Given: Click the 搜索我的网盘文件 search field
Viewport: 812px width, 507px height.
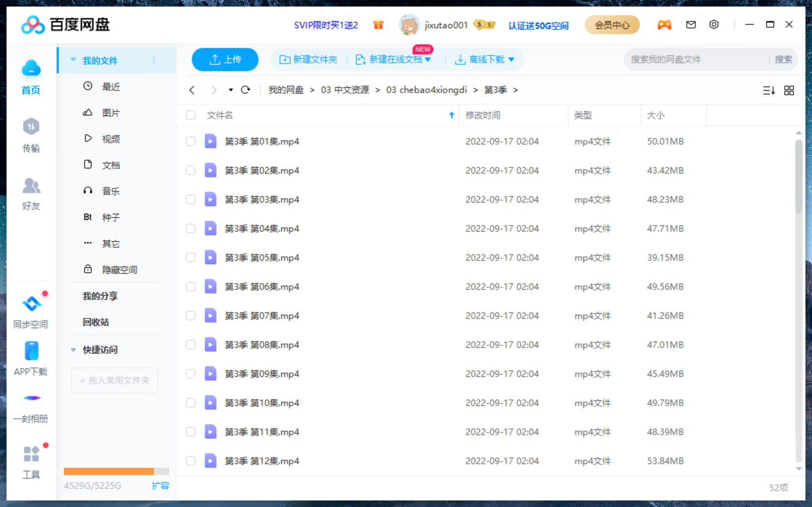Looking at the screenshot, I should click(x=697, y=60).
